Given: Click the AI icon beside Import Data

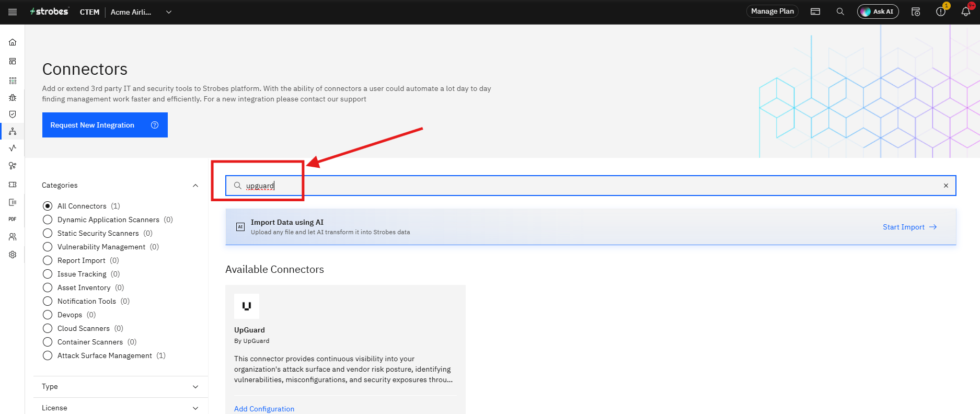Looking at the screenshot, I should 240,227.
